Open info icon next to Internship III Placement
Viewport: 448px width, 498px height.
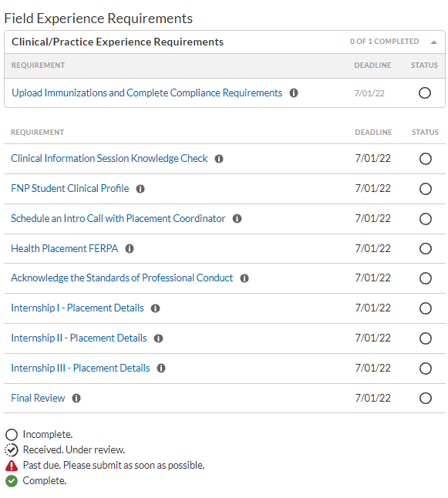point(161,368)
